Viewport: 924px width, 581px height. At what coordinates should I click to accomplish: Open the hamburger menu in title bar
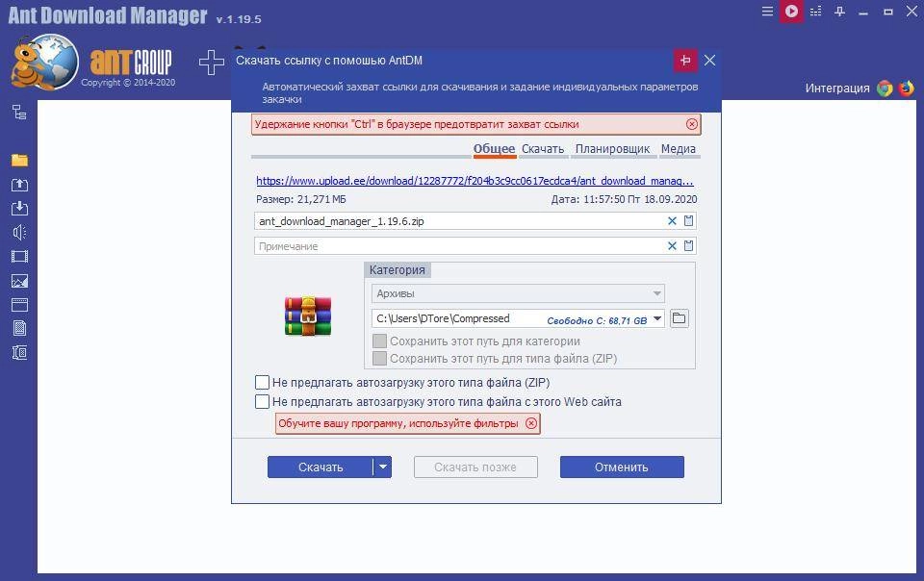coord(767,12)
